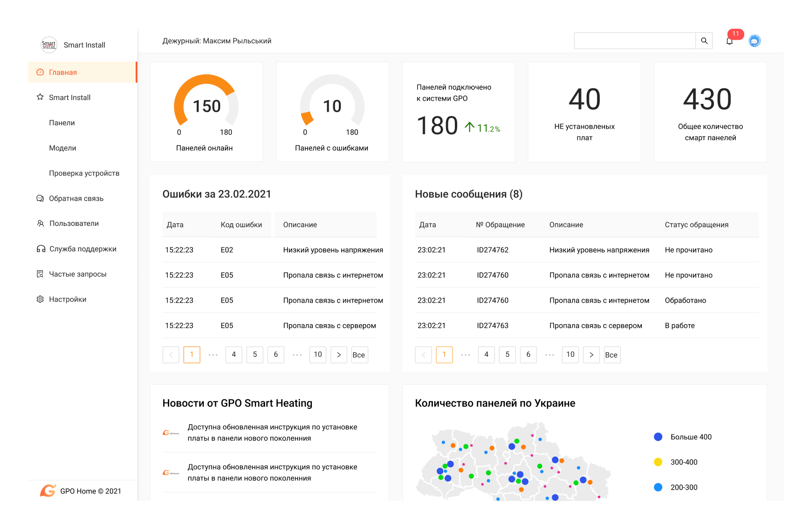The image size is (812, 529).
Task: Click the gear icon for Настройки
Action: click(x=40, y=299)
